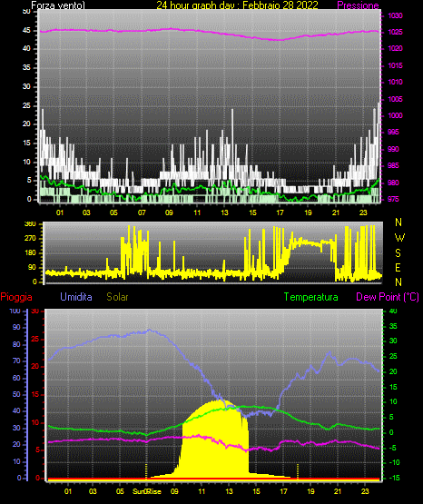Click the 09 hour tick on wind graph
Screen dimensions: 423x504
click(x=169, y=212)
